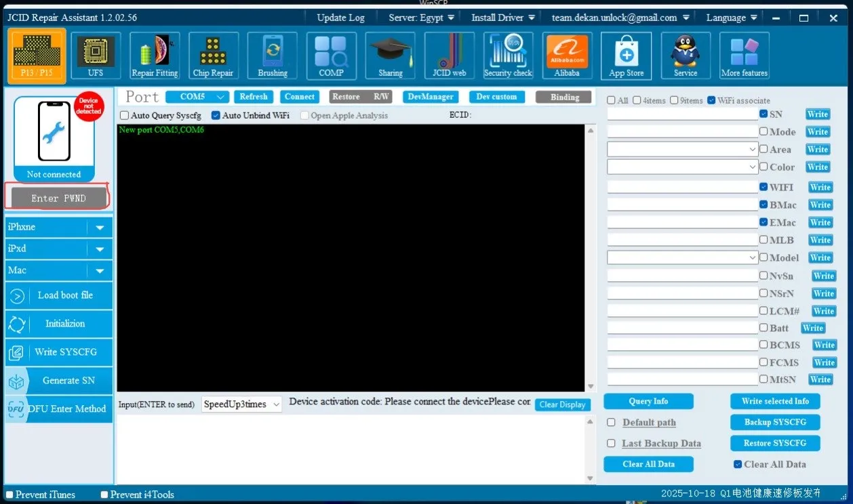Click the Connect button
This screenshot has height=504, width=853.
(300, 97)
